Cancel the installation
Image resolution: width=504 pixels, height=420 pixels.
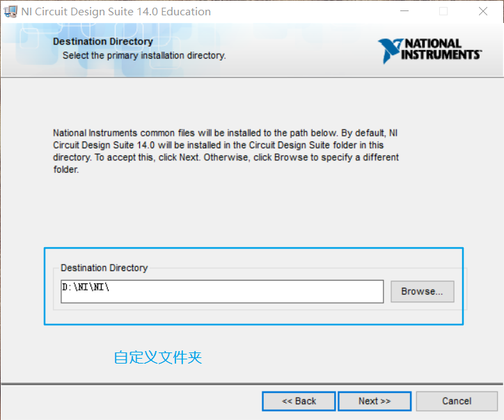(457, 401)
